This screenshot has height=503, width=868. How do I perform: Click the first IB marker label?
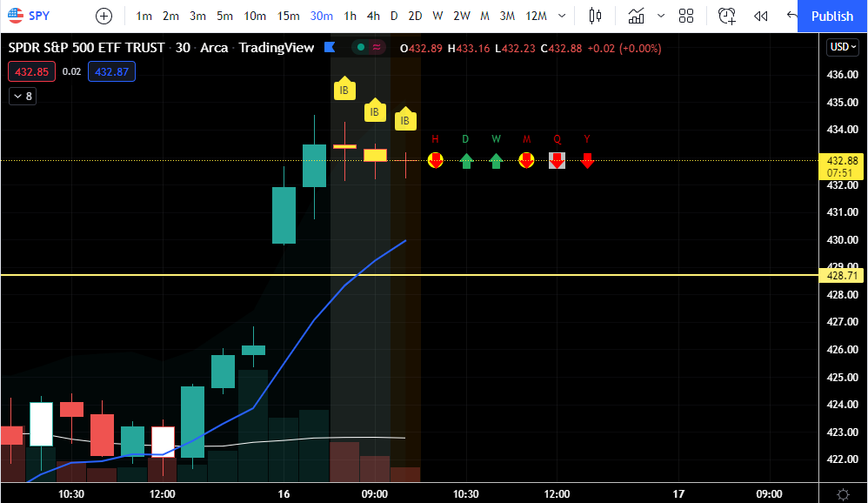coord(344,89)
